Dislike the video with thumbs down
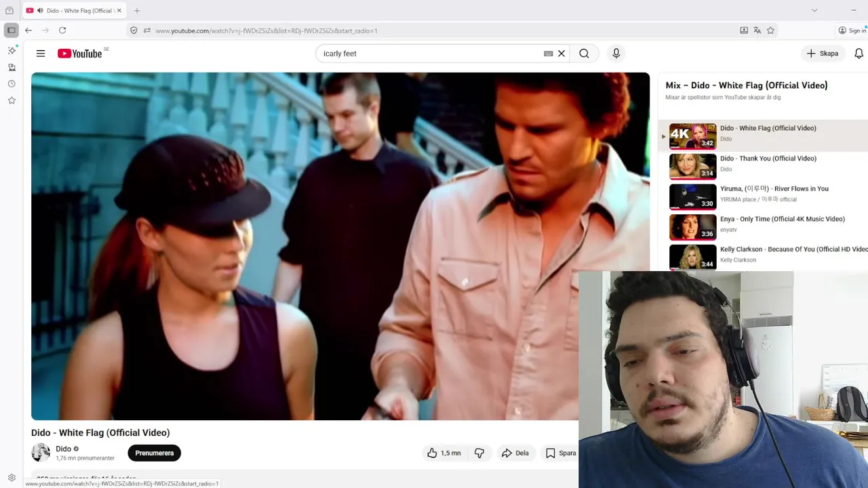Image resolution: width=868 pixels, height=488 pixels. (x=479, y=453)
